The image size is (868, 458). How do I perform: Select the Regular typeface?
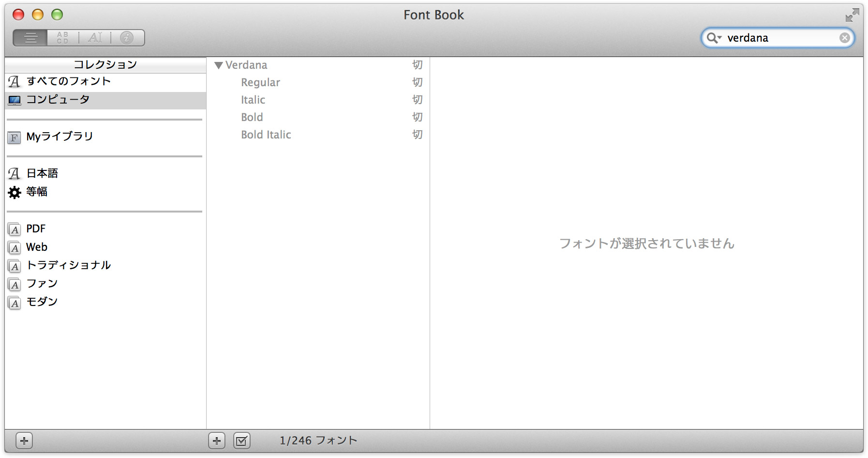[318, 82]
